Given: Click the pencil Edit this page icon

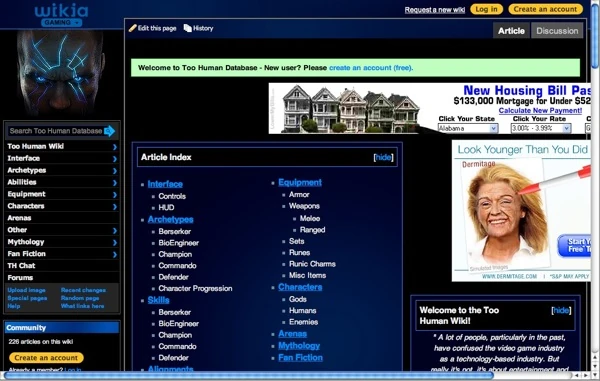Looking at the screenshot, I should [133, 28].
